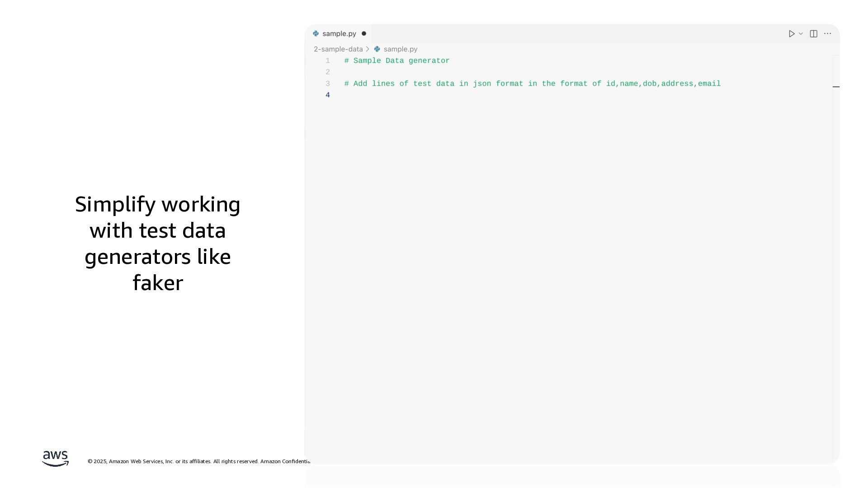Open the 2-sample-data breadcrumb folder
Screen dimensions: 868x488
[338, 49]
